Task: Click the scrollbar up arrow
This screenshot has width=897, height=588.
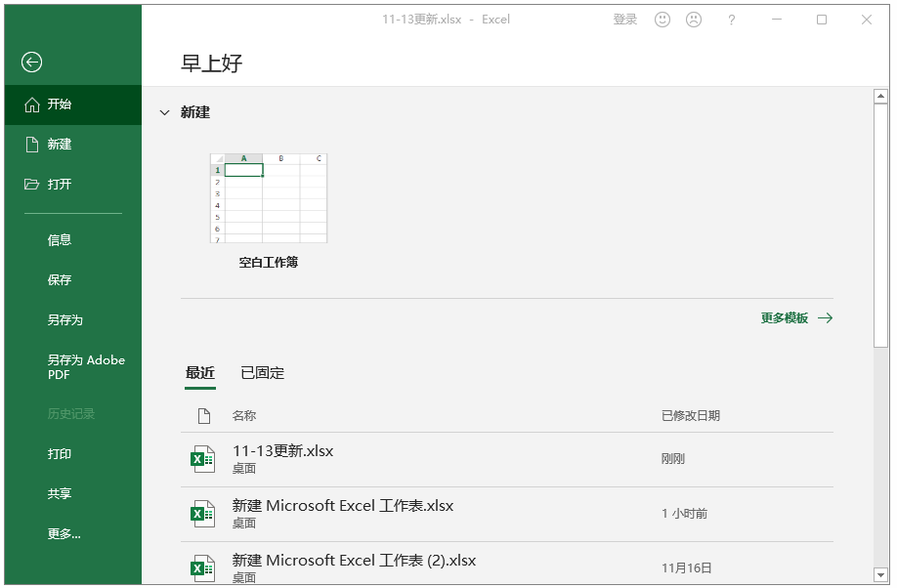Action: [x=881, y=96]
